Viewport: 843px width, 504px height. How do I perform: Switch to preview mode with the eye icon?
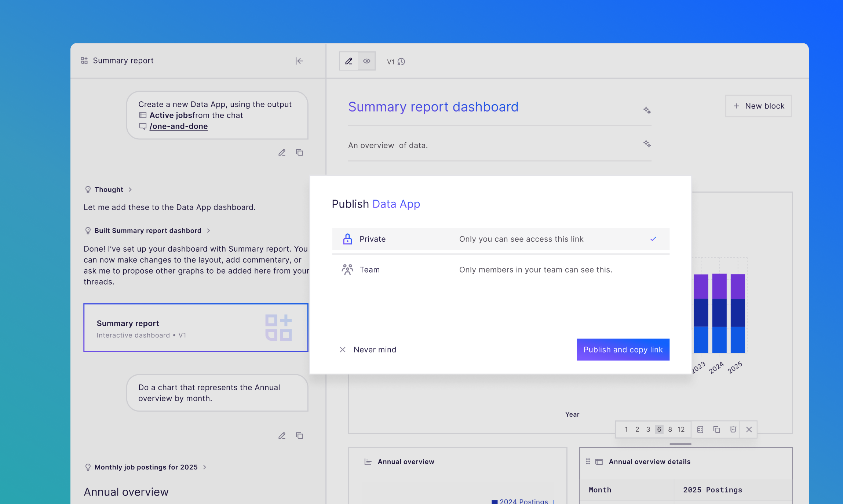pyautogui.click(x=366, y=61)
